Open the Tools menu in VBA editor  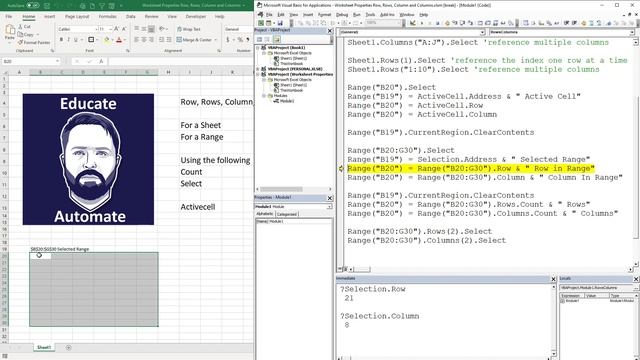[x=370, y=15]
